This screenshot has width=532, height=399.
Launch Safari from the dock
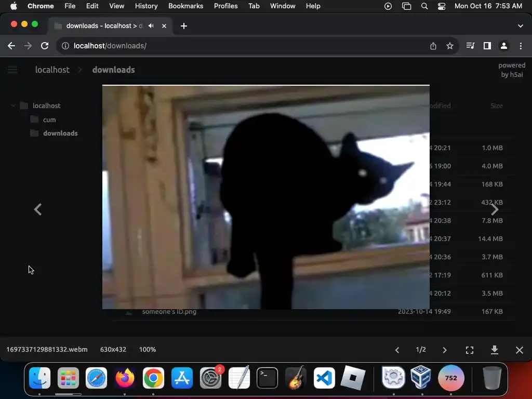click(x=96, y=378)
